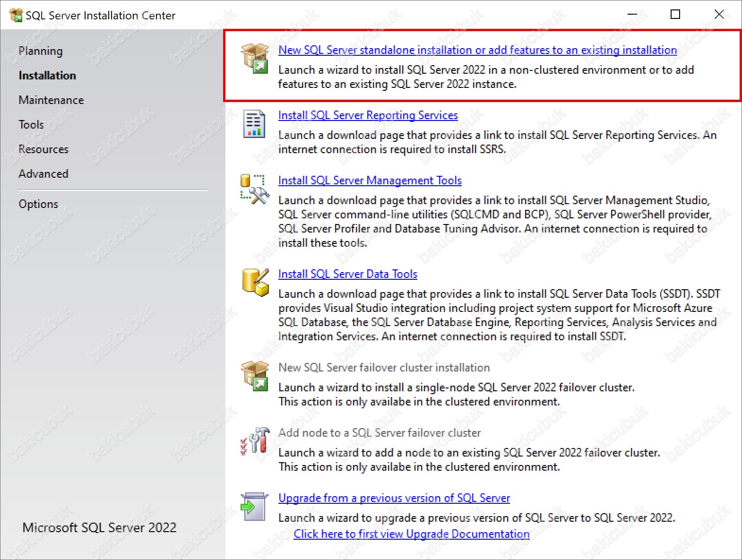Viewport: 742px width, 560px height.
Task: Click the failover cluster installation box icon
Action: pyautogui.click(x=255, y=376)
